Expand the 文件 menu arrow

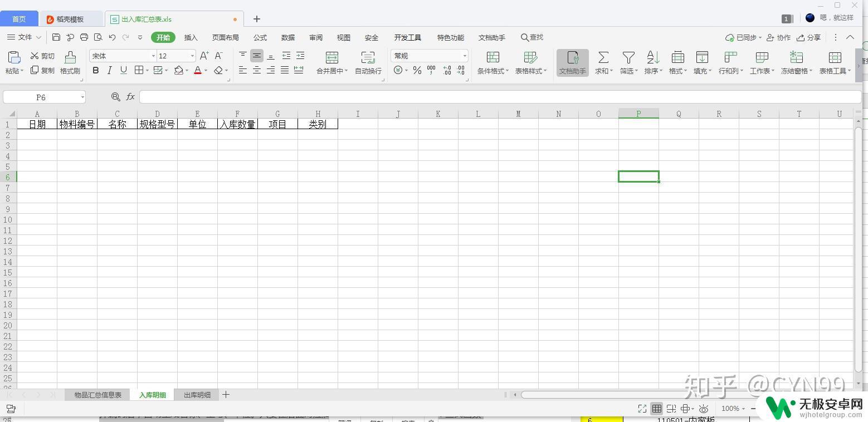click(38, 37)
